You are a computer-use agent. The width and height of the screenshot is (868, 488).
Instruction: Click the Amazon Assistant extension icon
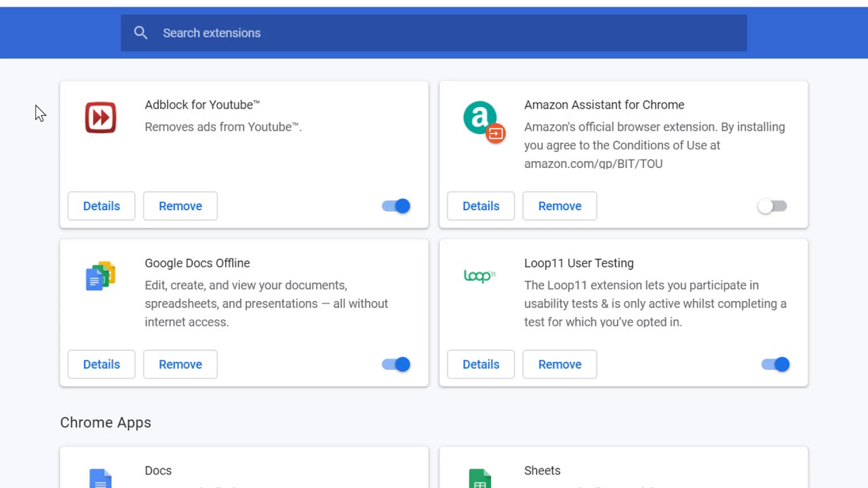point(484,123)
